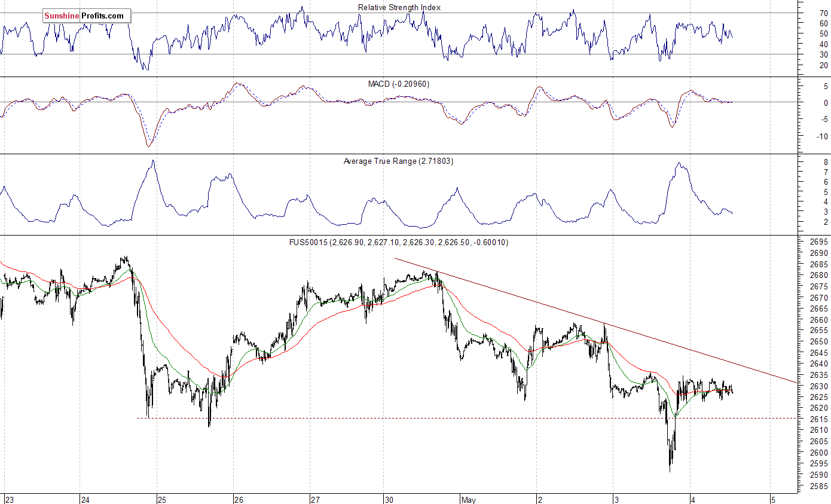Select the Relative Strength Index title

tap(399, 7)
